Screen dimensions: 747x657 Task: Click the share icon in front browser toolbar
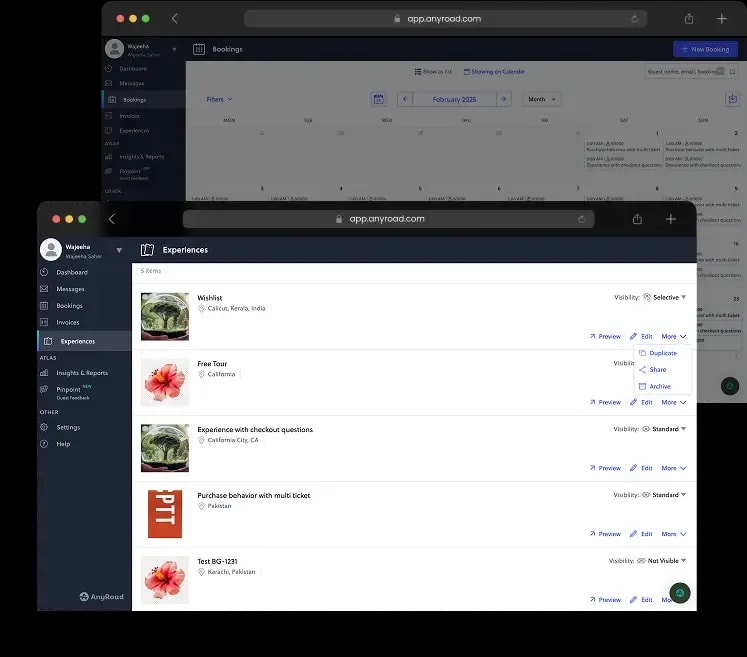[637, 219]
